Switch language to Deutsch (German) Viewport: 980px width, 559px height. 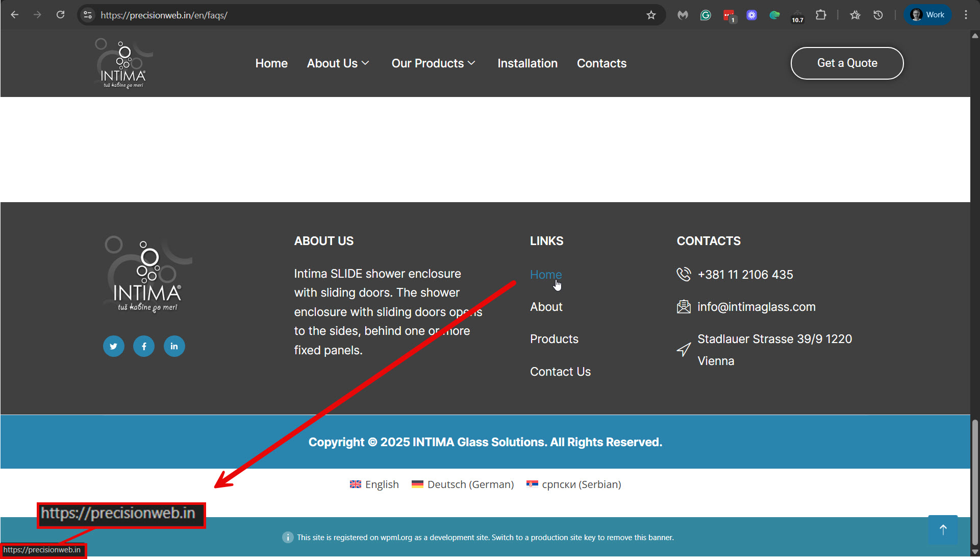click(x=463, y=484)
